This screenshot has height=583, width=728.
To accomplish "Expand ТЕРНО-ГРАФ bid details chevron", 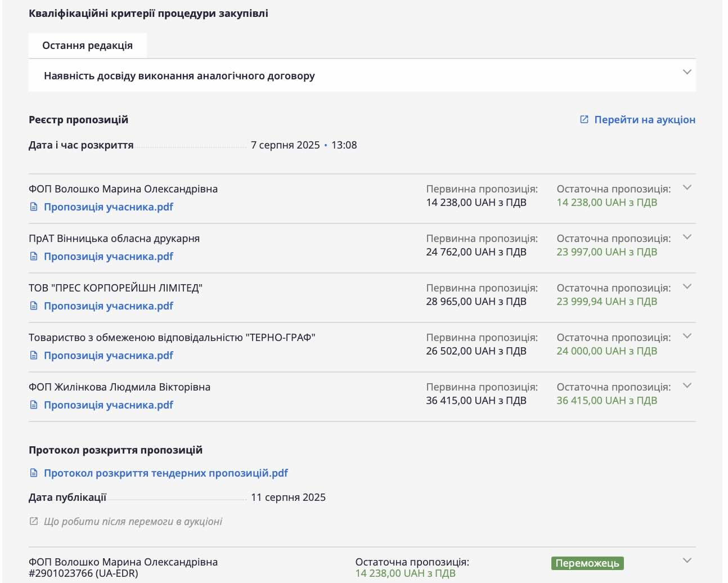I will coord(687,336).
